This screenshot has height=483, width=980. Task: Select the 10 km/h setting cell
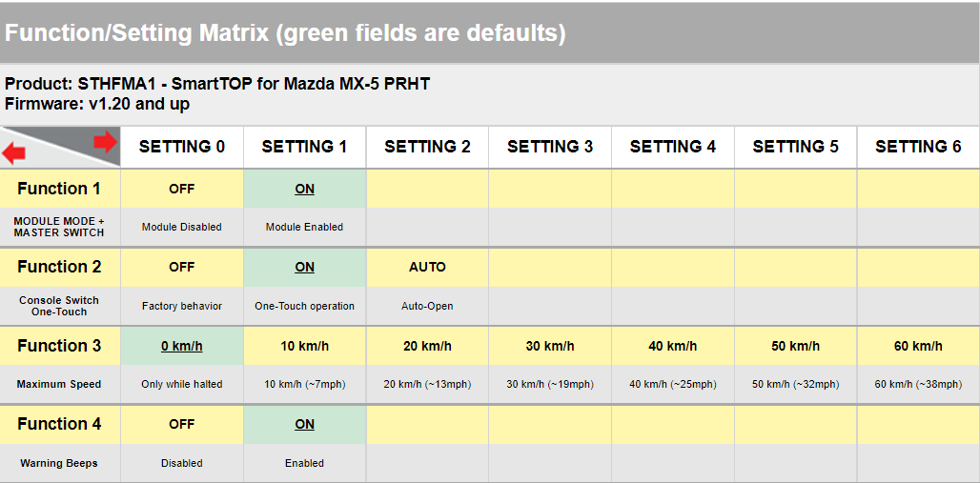tap(304, 346)
